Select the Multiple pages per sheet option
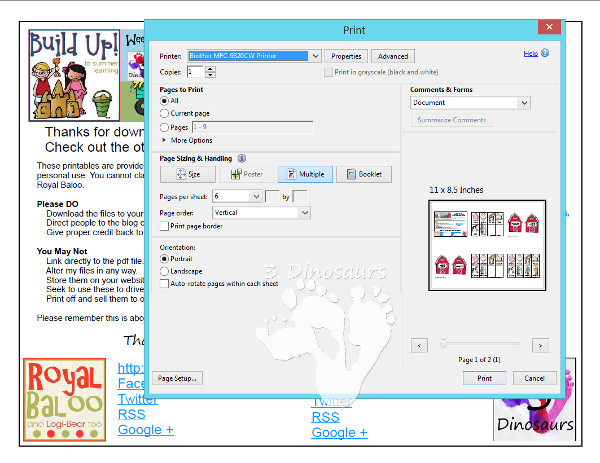The image size is (600, 463). pyautogui.click(x=305, y=174)
